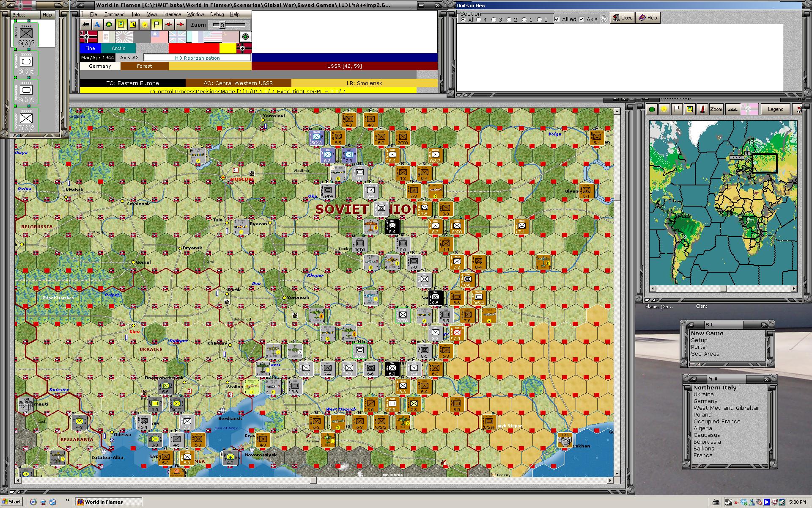Click the sun weather icon in Global Map toolbar
This screenshot has height=508, width=812.
[664, 109]
